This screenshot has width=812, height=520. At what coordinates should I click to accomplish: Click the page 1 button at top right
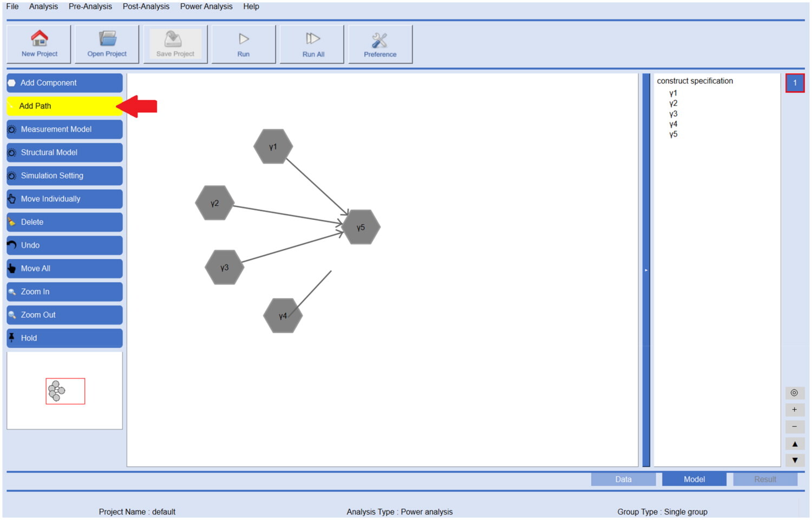[x=795, y=83]
